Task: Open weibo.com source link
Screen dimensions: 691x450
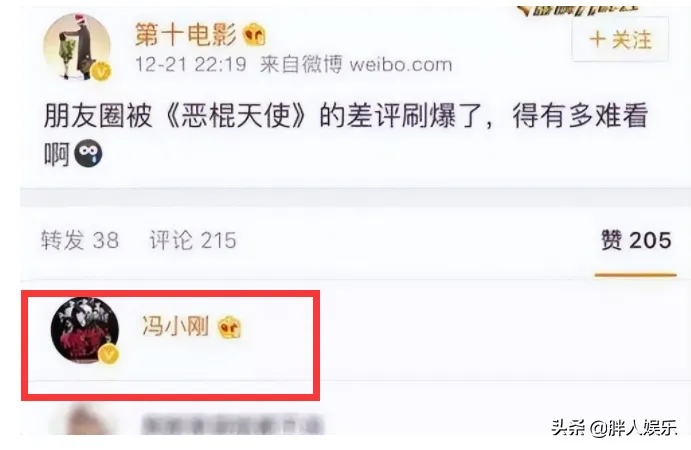Action: (x=401, y=65)
